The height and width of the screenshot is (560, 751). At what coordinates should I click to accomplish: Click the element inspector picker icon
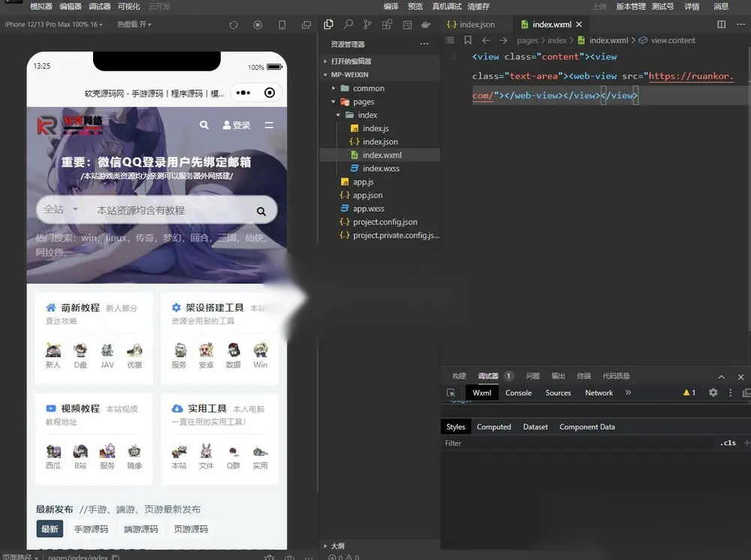451,393
